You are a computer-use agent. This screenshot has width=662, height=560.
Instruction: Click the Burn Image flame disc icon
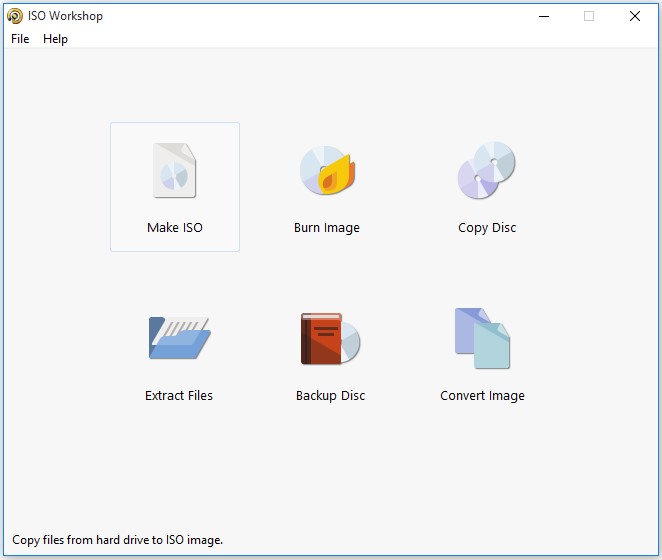coord(327,171)
